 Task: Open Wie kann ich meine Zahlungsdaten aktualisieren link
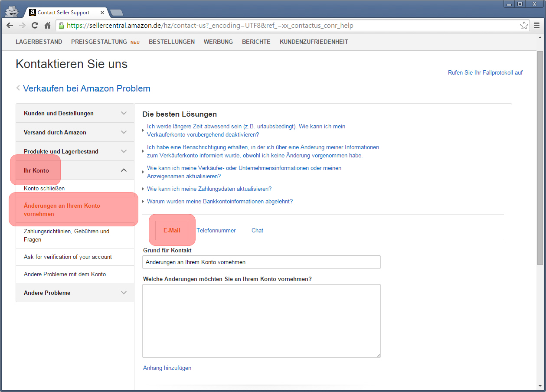(x=209, y=189)
